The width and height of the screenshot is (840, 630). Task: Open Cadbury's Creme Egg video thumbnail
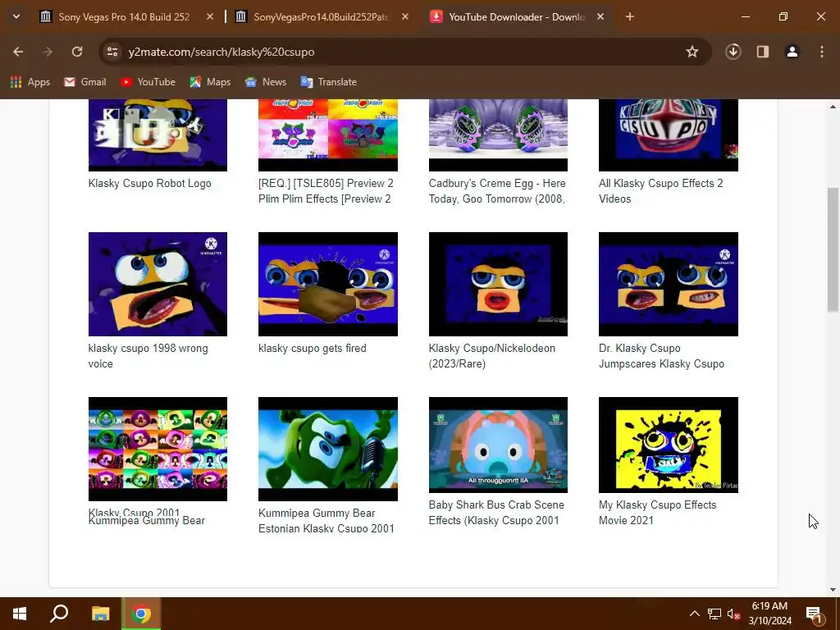click(x=498, y=135)
